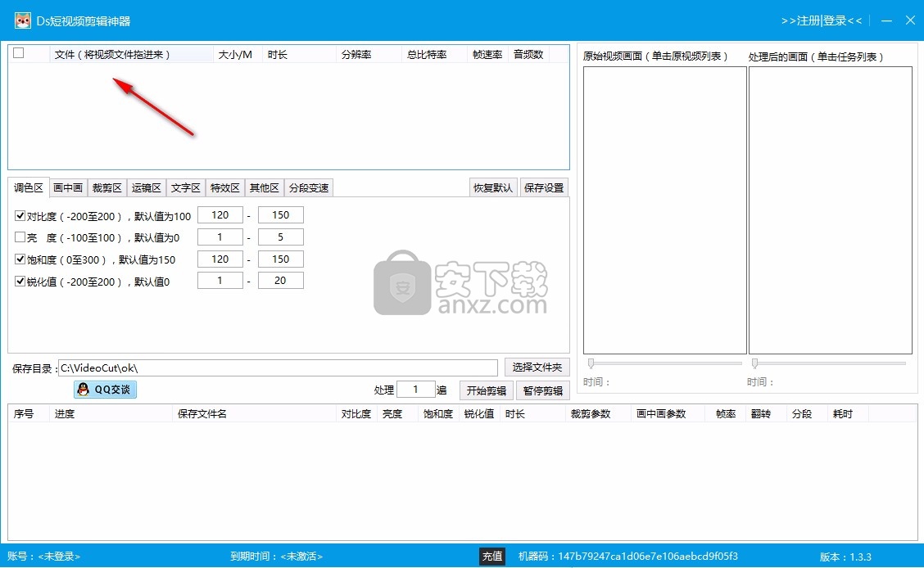
Task: Click the 进度 column header
Action: point(111,414)
